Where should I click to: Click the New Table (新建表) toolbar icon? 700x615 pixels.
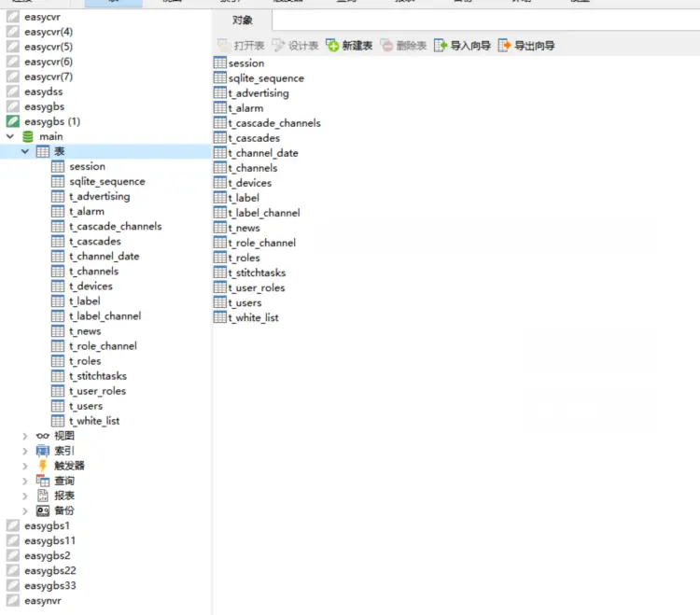[x=332, y=45]
